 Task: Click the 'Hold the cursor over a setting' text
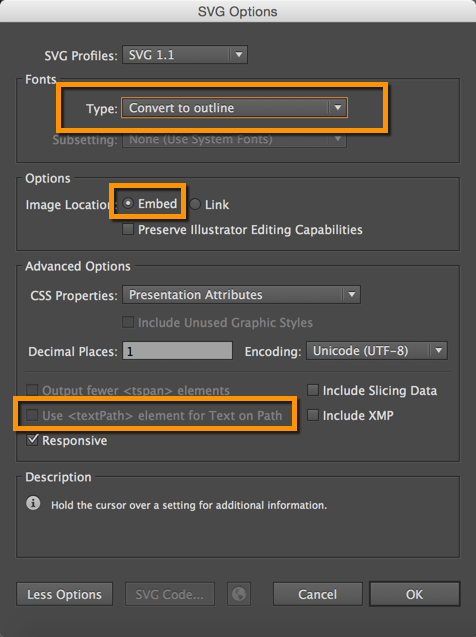click(x=189, y=505)
